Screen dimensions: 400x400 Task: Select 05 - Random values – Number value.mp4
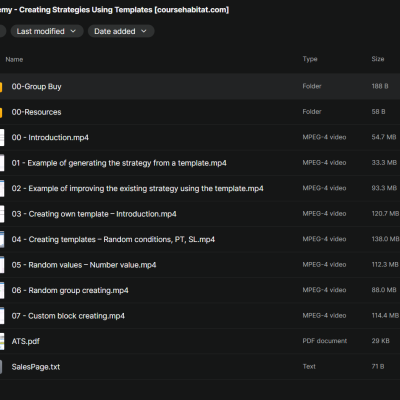(x=84, y=265)
